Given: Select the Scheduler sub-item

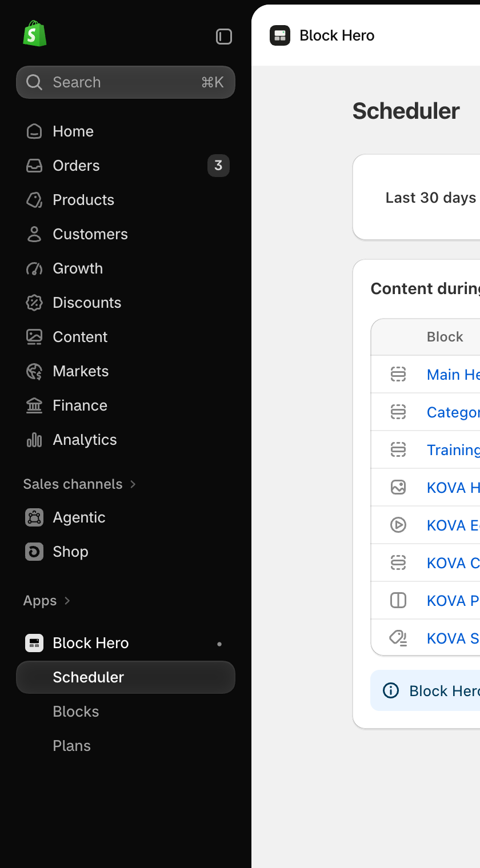Looking at the screenshot, I should pyautogui.click(x=126, y=677).
